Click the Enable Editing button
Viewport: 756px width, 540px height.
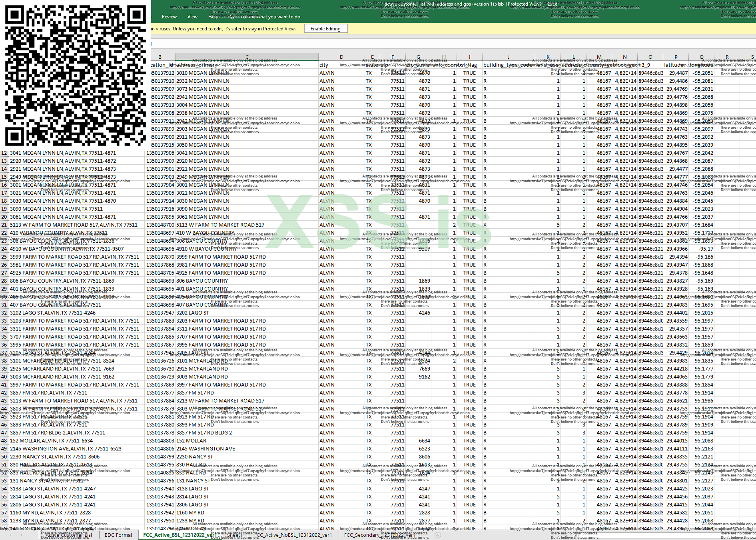point(325,29)
